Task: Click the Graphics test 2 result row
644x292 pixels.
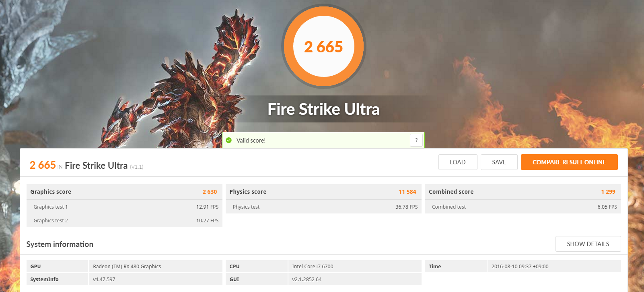Action: point(124,220)
